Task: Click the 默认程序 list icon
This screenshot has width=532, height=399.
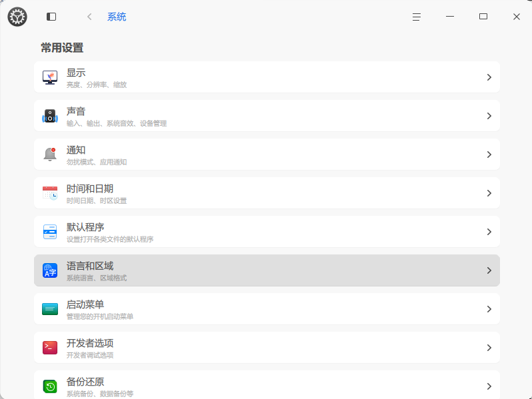Action: click(x=50, y=232)
